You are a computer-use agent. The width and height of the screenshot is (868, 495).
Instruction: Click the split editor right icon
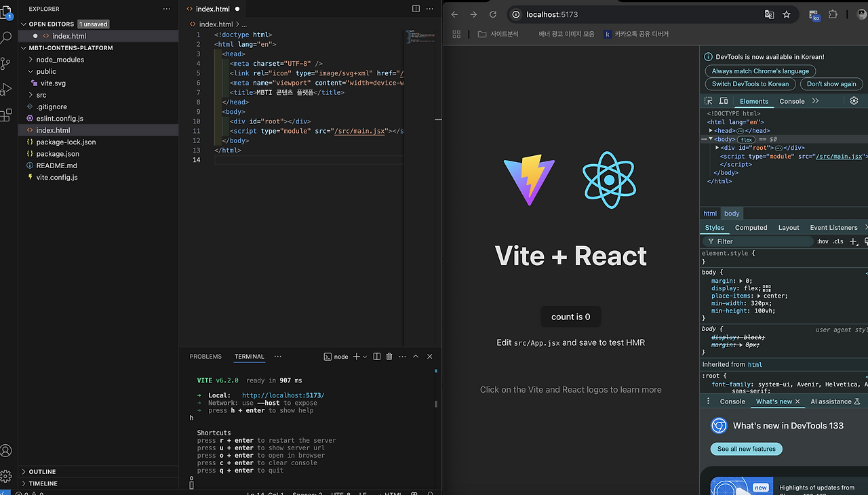416,9
